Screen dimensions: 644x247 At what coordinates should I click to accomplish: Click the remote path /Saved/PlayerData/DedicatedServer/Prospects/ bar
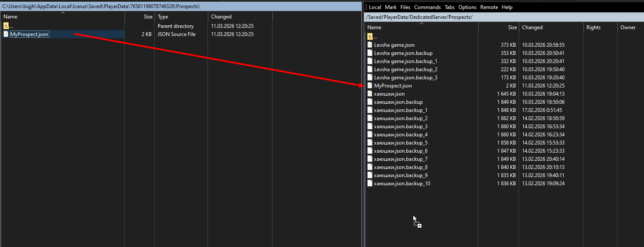point(419,17)
